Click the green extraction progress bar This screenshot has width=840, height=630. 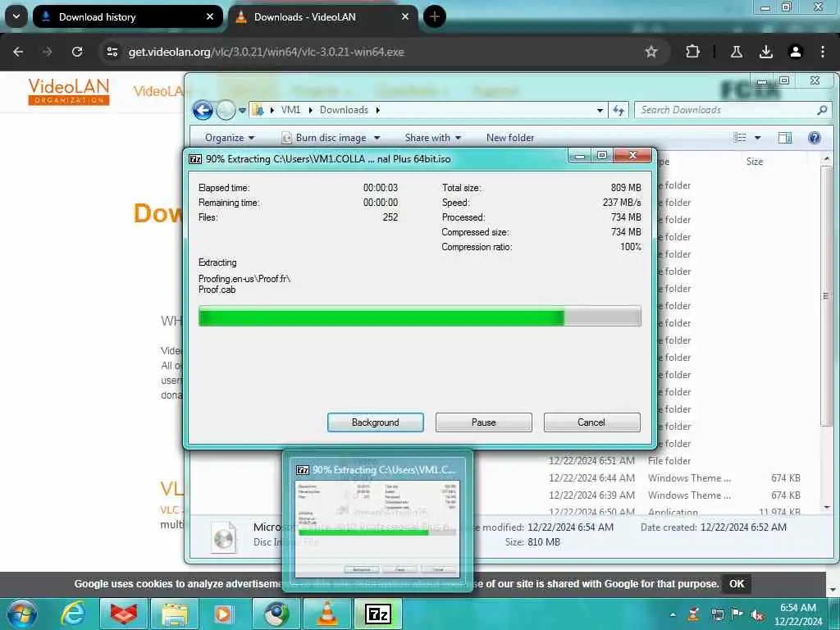click(x=419, y=317)
